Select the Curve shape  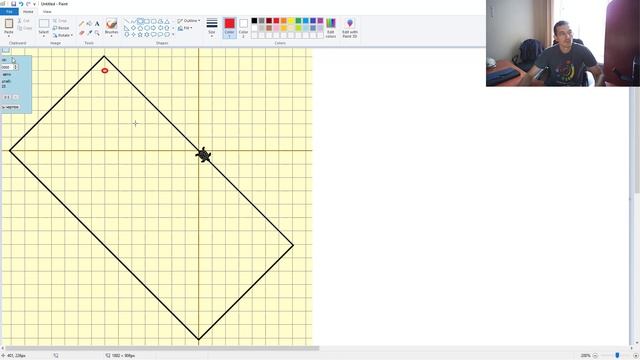click(x=133, y=21)
